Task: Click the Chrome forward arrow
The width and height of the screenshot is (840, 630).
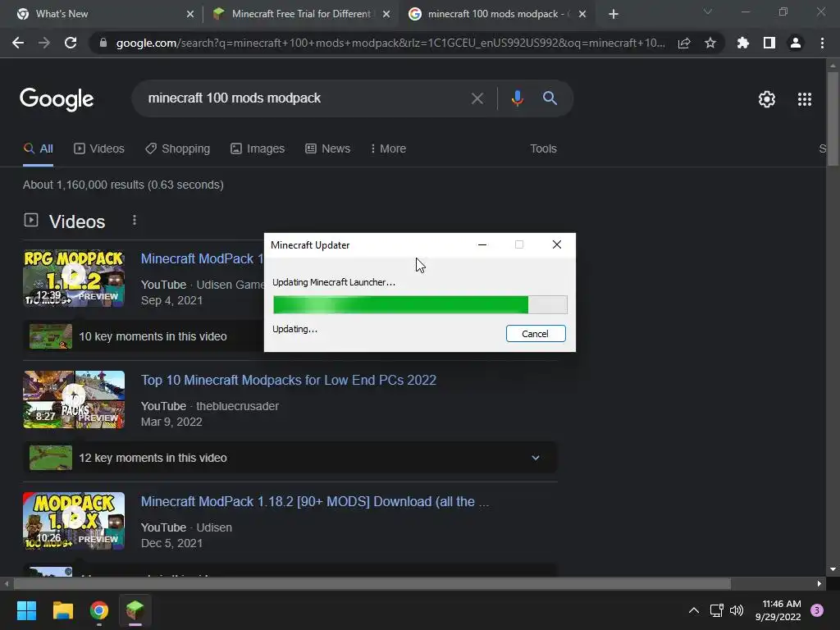Action: (44, 43)
